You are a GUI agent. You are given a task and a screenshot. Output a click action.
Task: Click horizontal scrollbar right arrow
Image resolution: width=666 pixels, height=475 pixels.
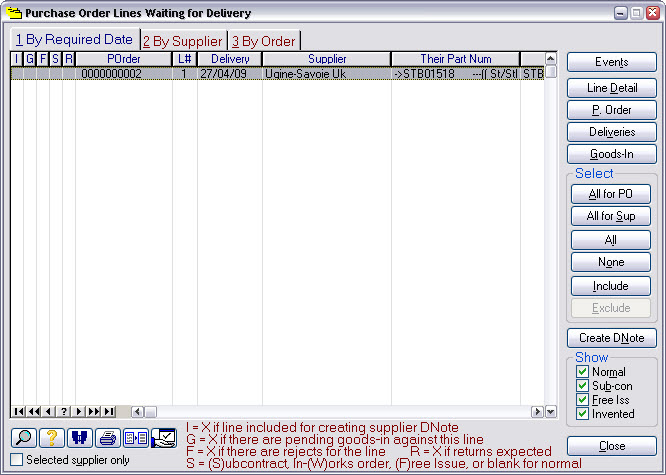coord(537,412)
